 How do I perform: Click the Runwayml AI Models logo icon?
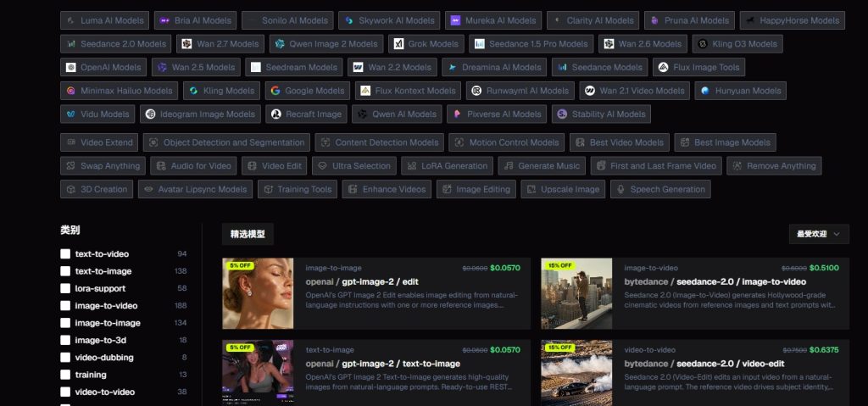pyautogui.click(x=476, y=91)
